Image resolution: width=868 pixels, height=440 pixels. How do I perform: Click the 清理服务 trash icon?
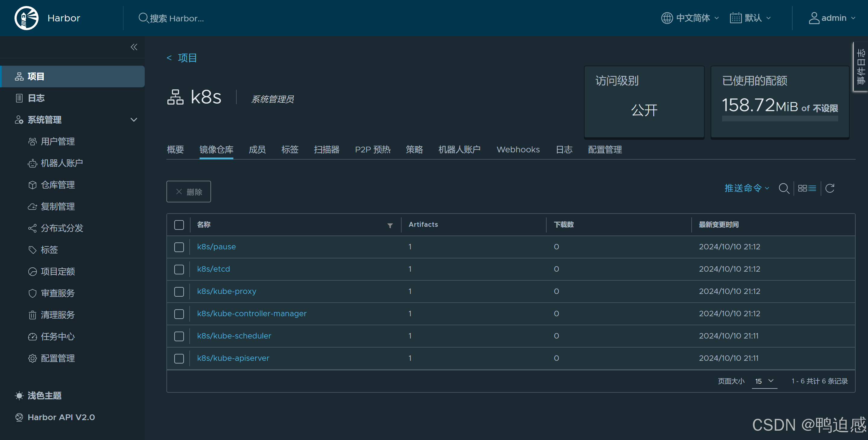click(32, 315)
